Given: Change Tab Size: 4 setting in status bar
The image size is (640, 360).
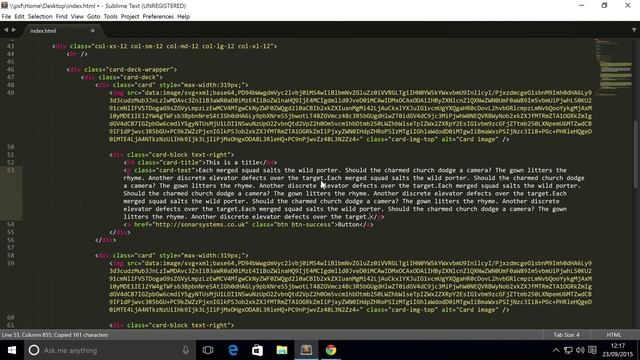Looking at the screenshot, I should pyautogui.click(x=566, y=335).
